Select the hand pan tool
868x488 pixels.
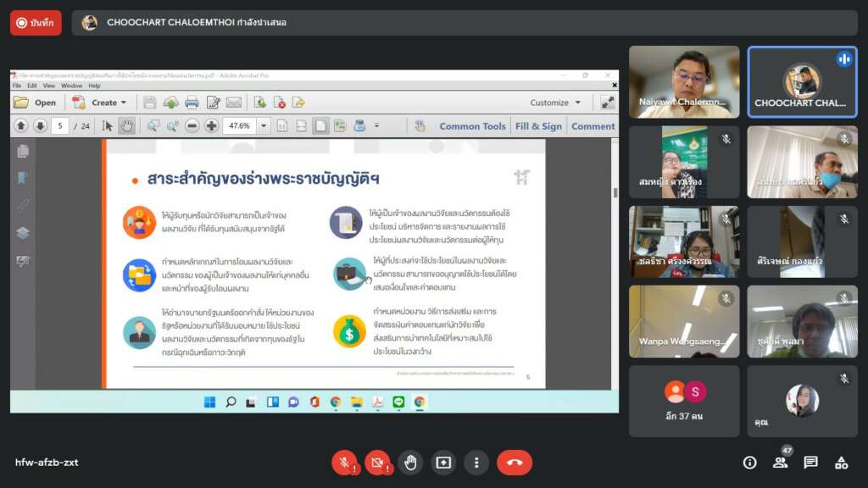point(126,126)
